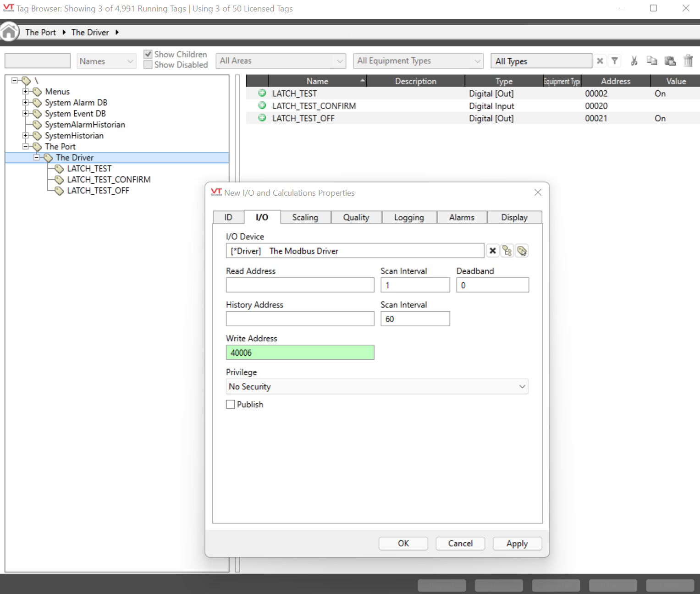Screen dimensions: 700x594
Task: Click the Delete trash can icon
Action: [x=688, y=61]
